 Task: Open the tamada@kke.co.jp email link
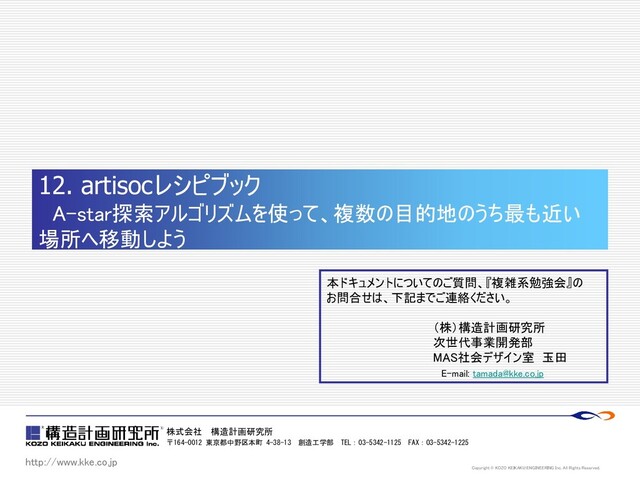tap(508, 373)
